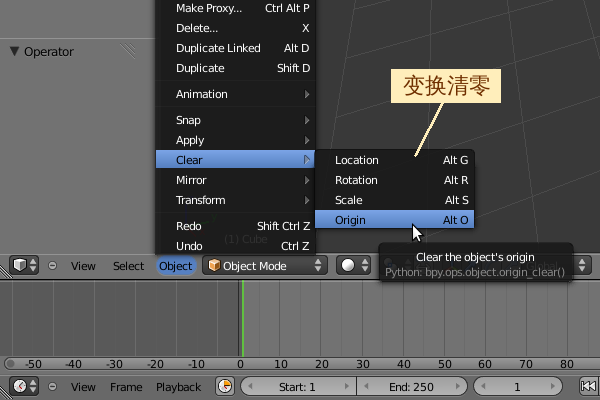
Task: Open the Animation submenu
Action: pos(235,94)
